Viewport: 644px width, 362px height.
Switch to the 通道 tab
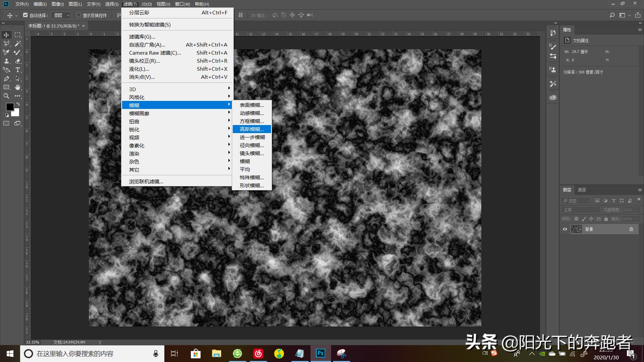[582, 190]
